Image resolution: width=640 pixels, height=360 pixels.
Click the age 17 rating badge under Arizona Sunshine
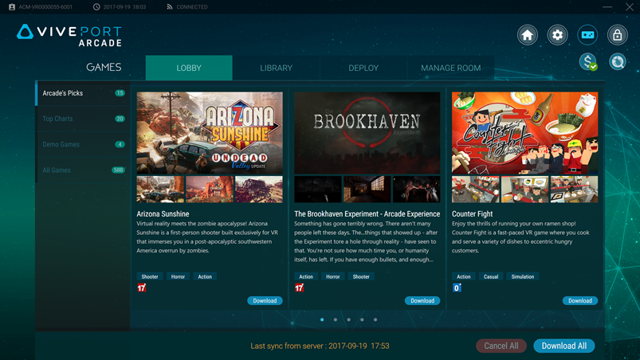click(142, 288)
